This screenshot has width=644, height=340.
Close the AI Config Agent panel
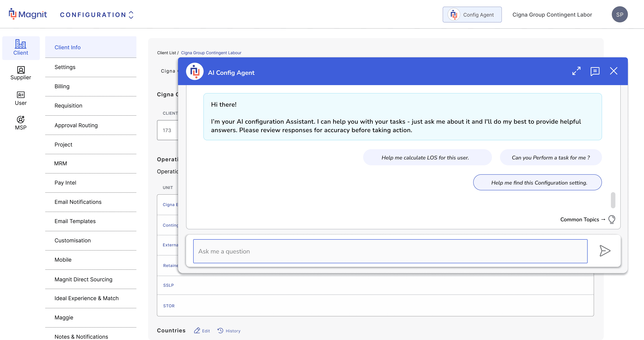[x=613, y=71]
